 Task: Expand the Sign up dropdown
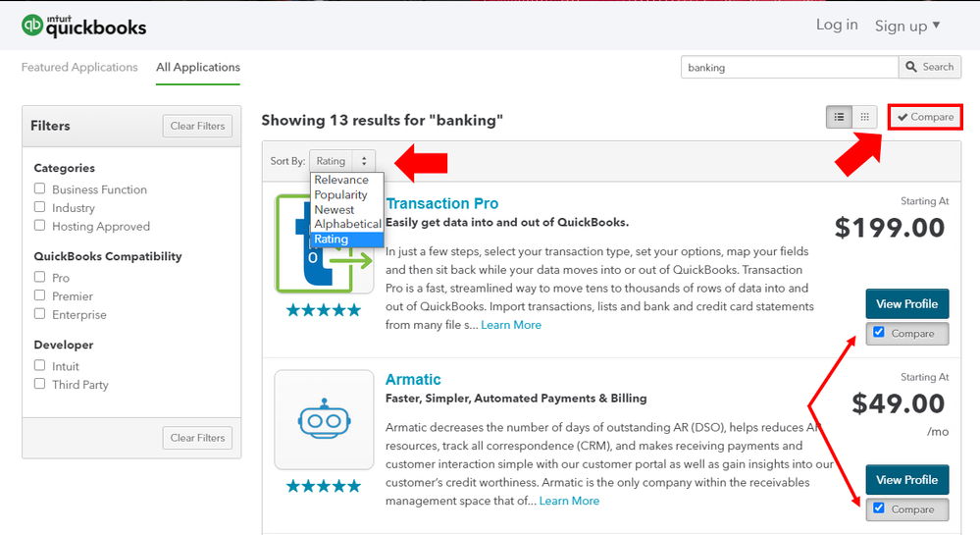click(906, 26)
